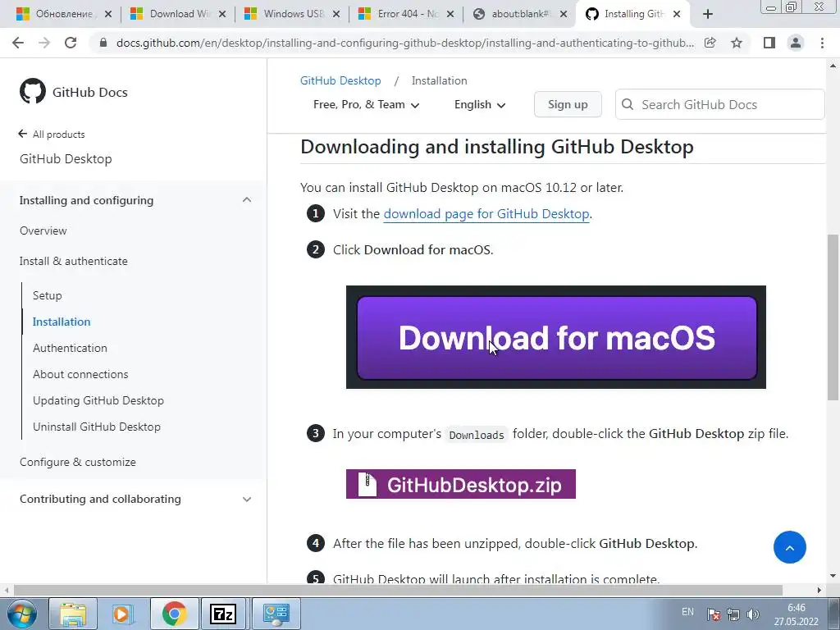Screen dimensions: 840x630
Task: Click the GitHub Octocat logo
Action: 33,91
